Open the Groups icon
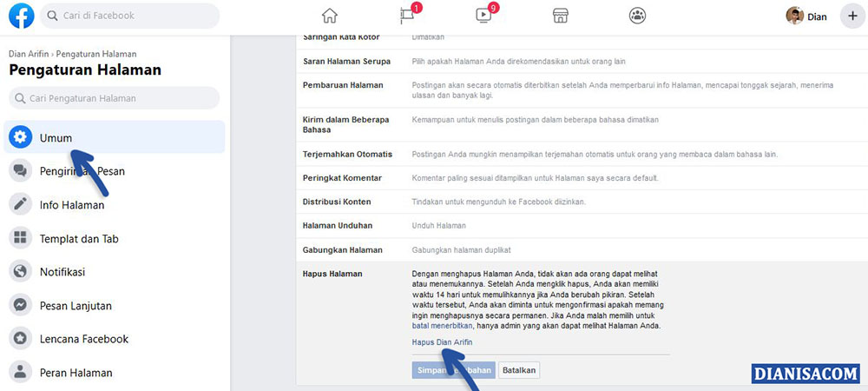The image size is (868, 391). coord(638,16)
